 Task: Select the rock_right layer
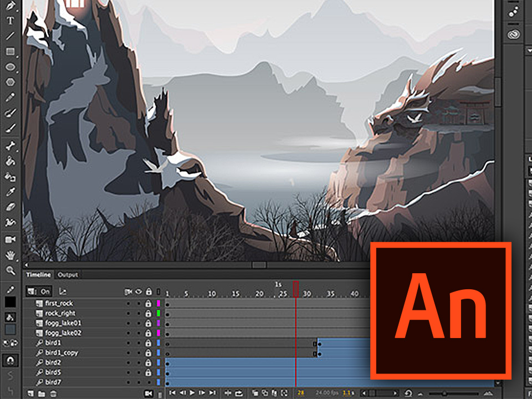pos(60,313)
